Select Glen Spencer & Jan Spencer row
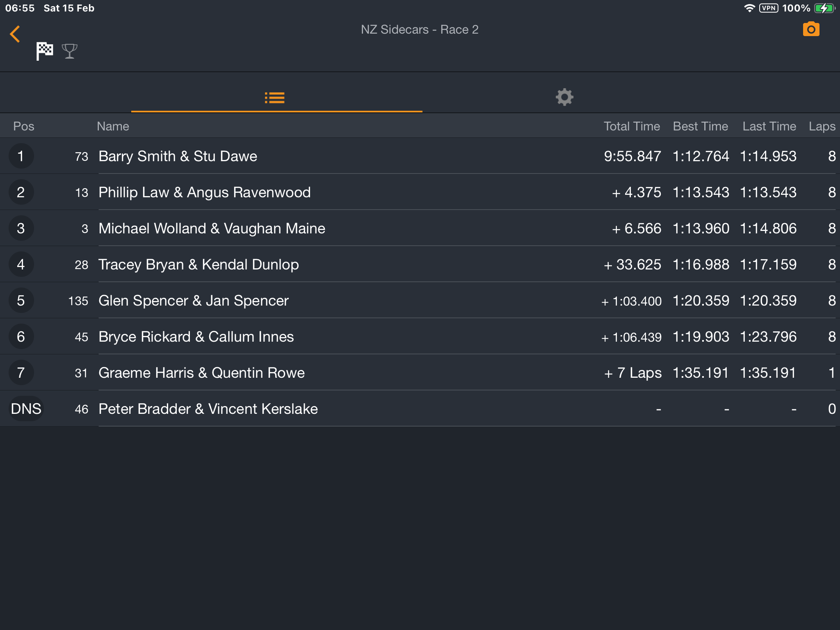Image resolution: width=840 pixels, height=630 pixels. click(420, 300)
